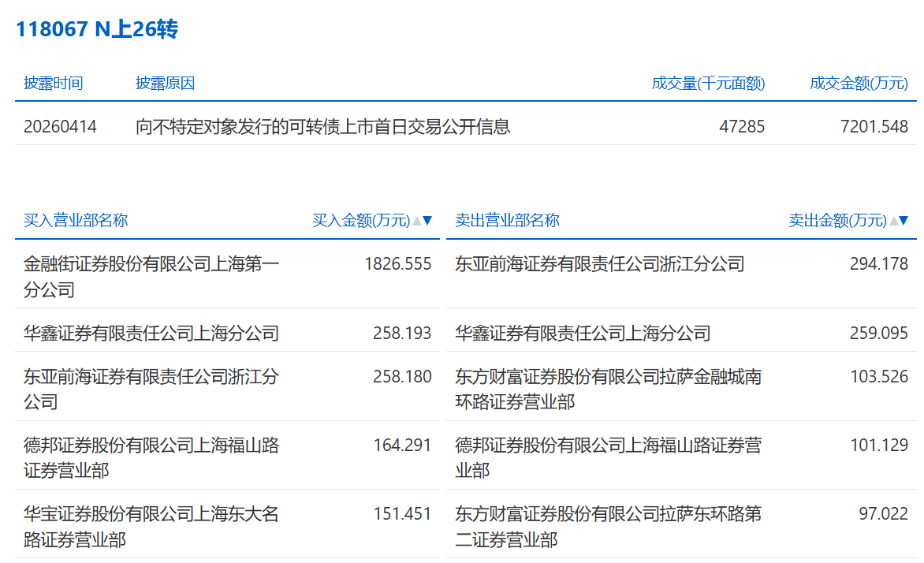Click the buy amount 1826.555 cell
Image resolution: width=924 pixels, height=563 pixels.
point(397,264)
